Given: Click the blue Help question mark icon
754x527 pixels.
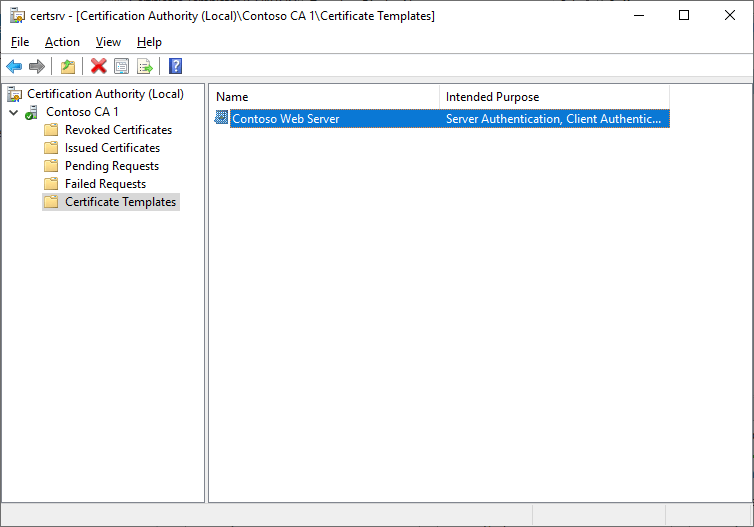Looking at the screenshot, I should [x=175, y=66].
